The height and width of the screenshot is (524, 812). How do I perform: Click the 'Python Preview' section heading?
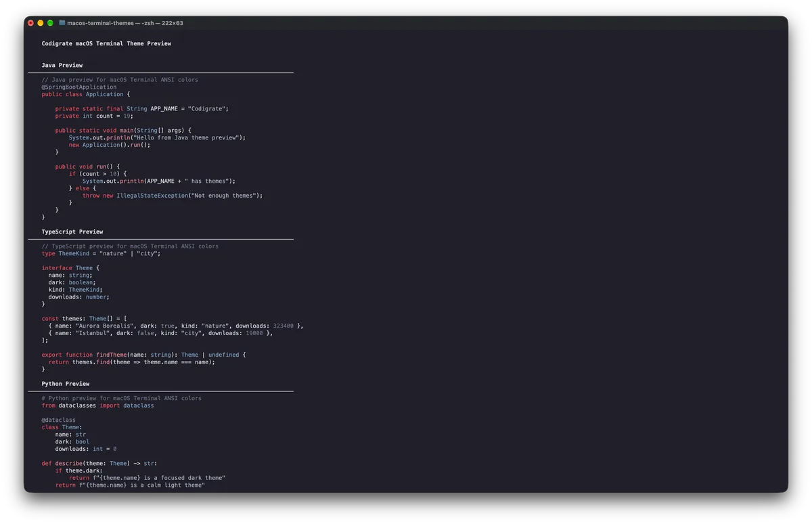click(x=66, y=384)
